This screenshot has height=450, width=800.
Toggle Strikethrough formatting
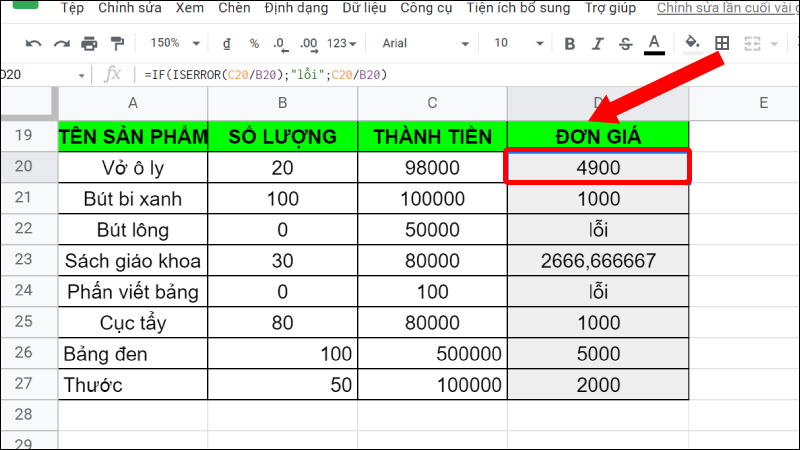626,44
